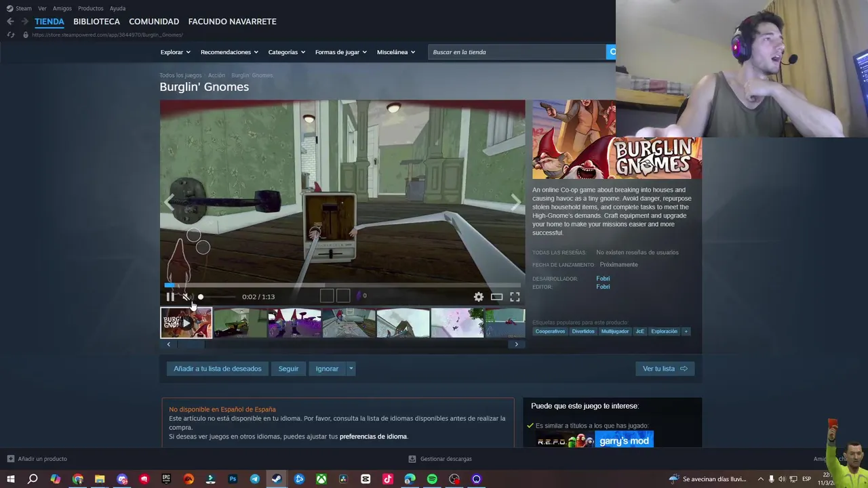
Task: Select the Cooperativos tag
Action: [550, 331]
